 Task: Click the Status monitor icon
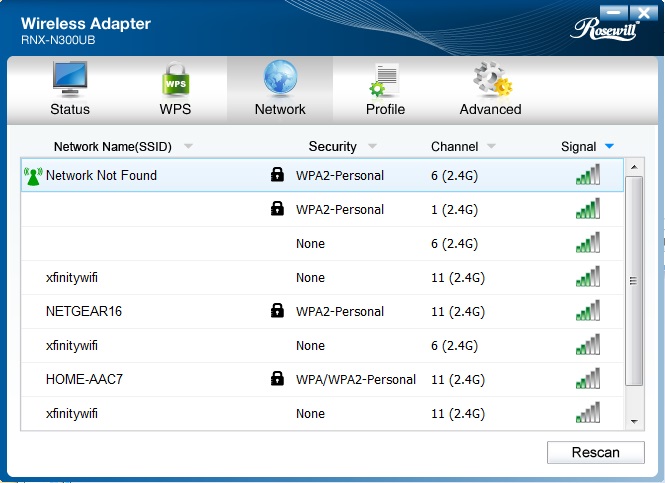tap(70, 79)
